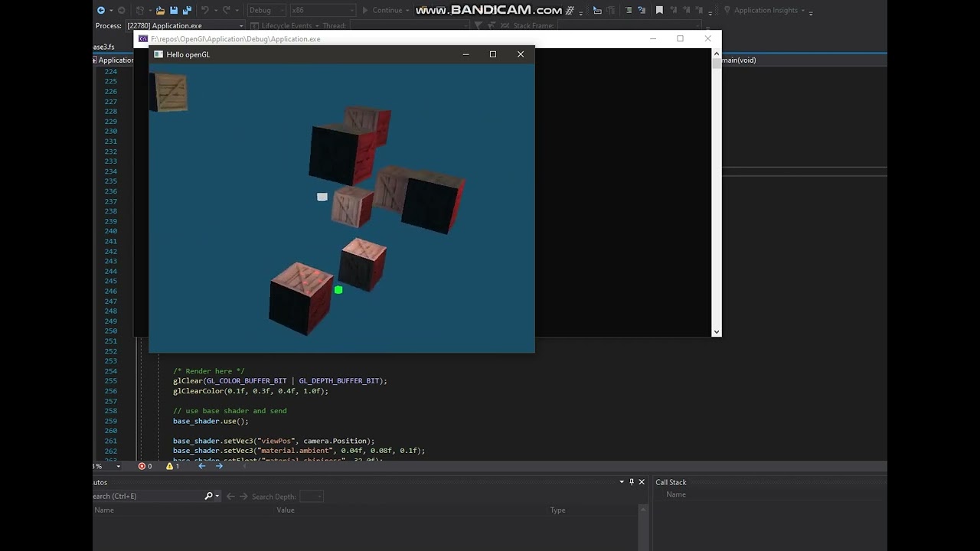The image size is (980, 551).
Task: Click the Name column header in Call Stack
Action: tap(676, 494)
